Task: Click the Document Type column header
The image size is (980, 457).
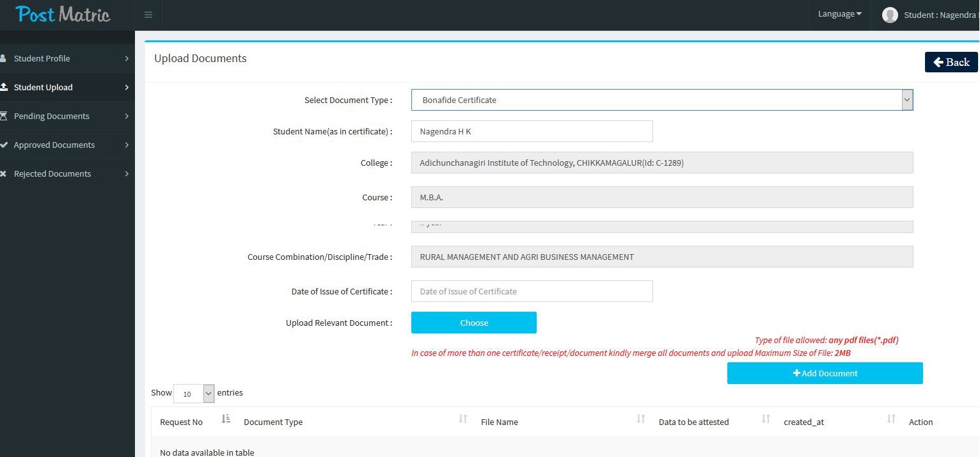Action: pos(273,422)
